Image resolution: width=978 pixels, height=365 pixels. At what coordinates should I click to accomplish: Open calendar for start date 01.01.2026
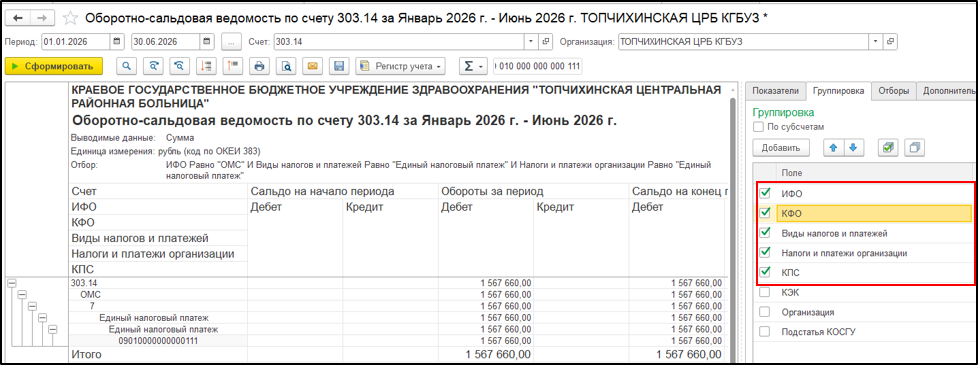pyautogui.click(x=116, y=42)
